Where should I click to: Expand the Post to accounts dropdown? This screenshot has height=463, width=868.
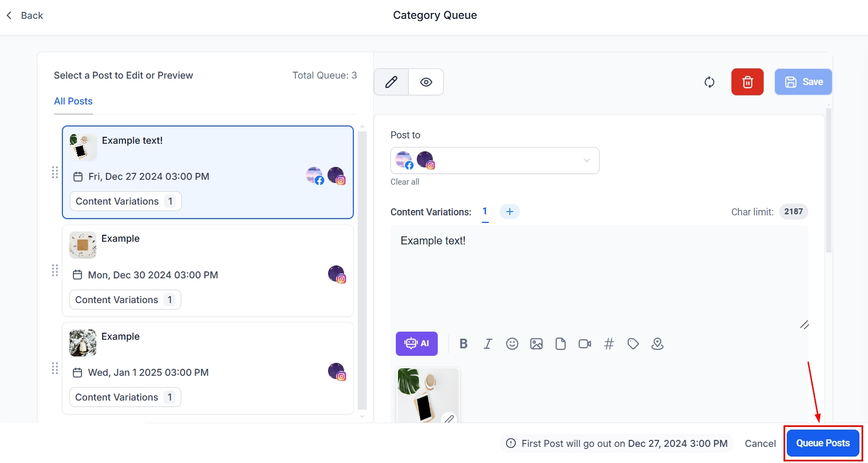(586, 160)
